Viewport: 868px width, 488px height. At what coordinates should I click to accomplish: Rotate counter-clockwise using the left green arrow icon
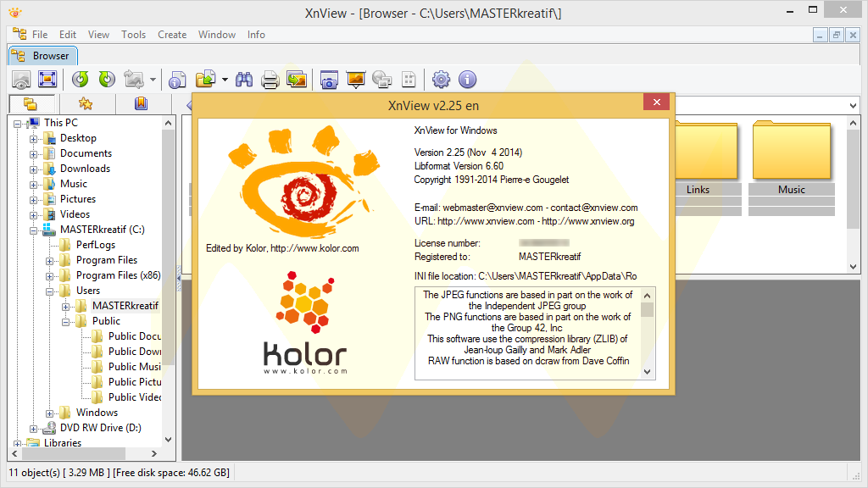[81, 80]
